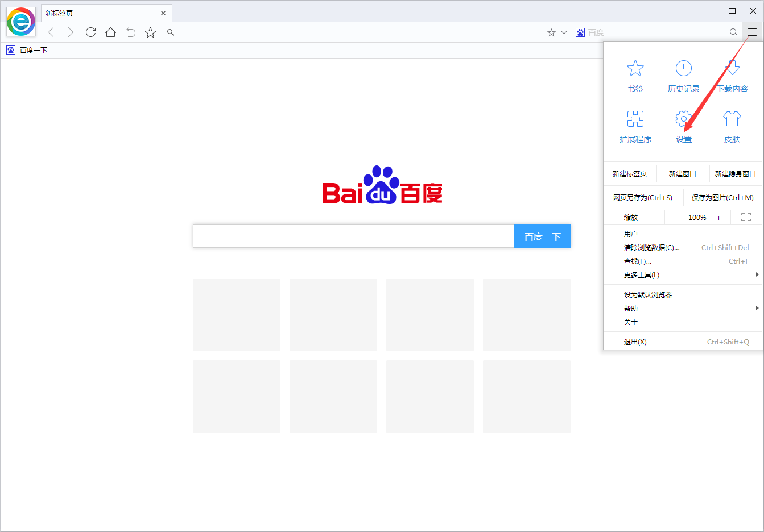The height and width of the screenshot is (532, 764).
Task: Open settings with the 设置 gear icon
Action: point(683,119)
